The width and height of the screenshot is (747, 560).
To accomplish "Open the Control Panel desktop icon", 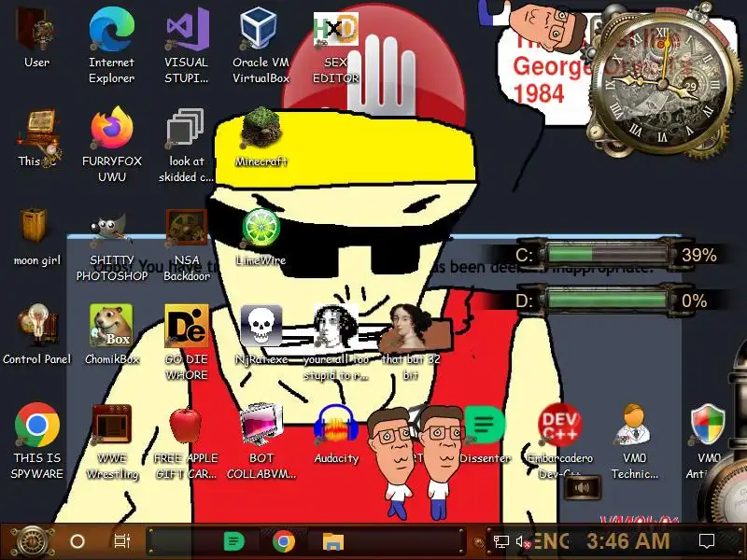I will click(36, 334).
